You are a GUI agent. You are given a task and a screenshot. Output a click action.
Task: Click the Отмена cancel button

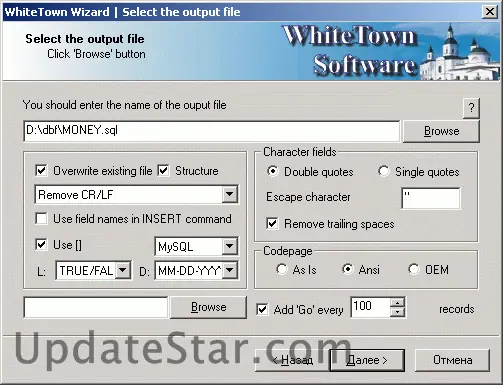click(x=452, y=360)
